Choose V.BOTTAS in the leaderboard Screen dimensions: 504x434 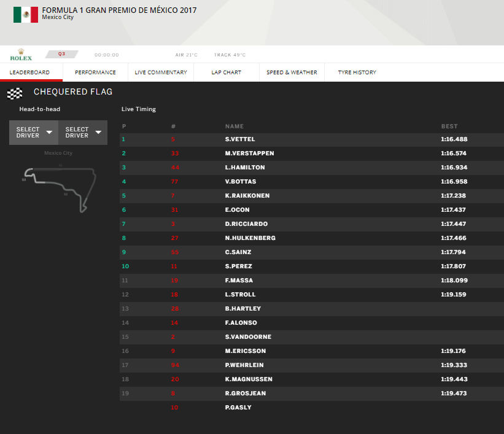(241, 182)
